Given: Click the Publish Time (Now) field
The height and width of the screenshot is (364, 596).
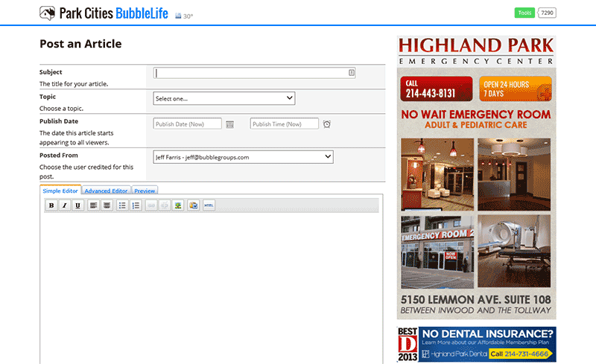Looking at the screenshot, I should coord(285,124).
